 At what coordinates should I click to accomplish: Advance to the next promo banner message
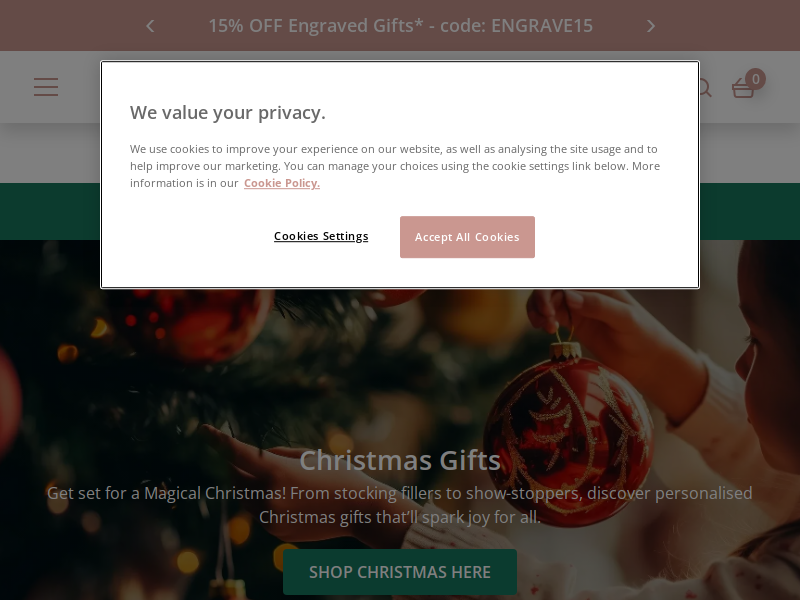[651, 26]
